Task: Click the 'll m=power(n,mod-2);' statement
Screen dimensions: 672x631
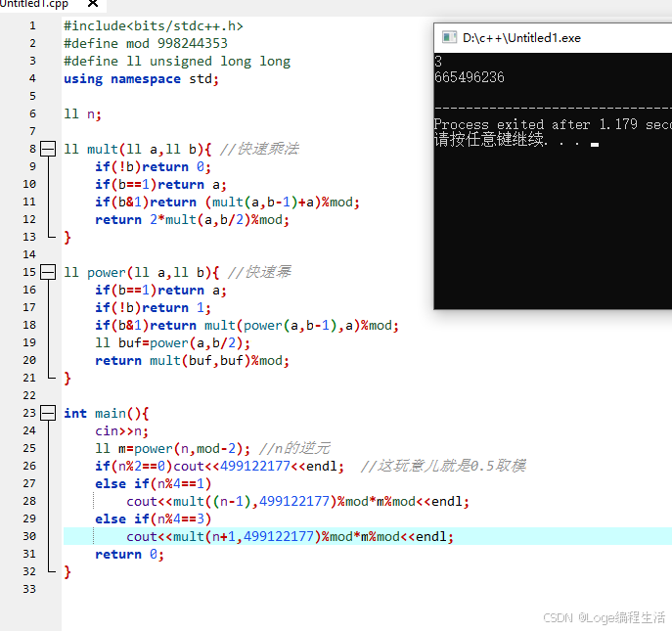Action: [173, 448]
